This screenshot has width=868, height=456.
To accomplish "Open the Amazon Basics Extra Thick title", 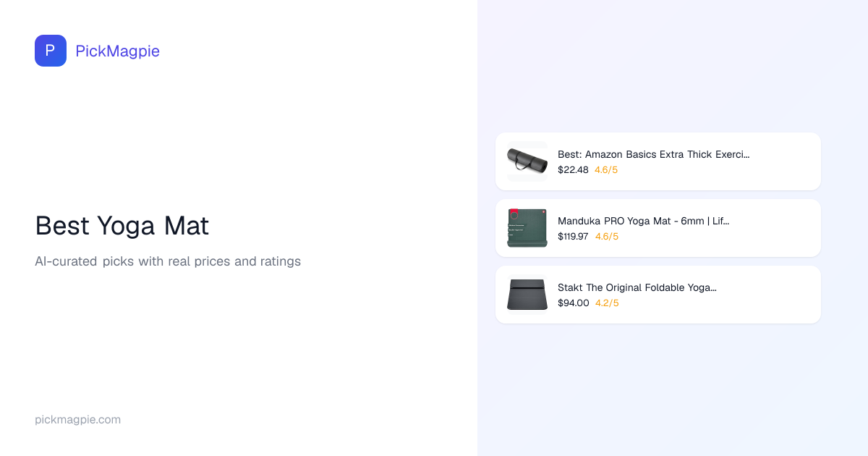I will (653, 154).
